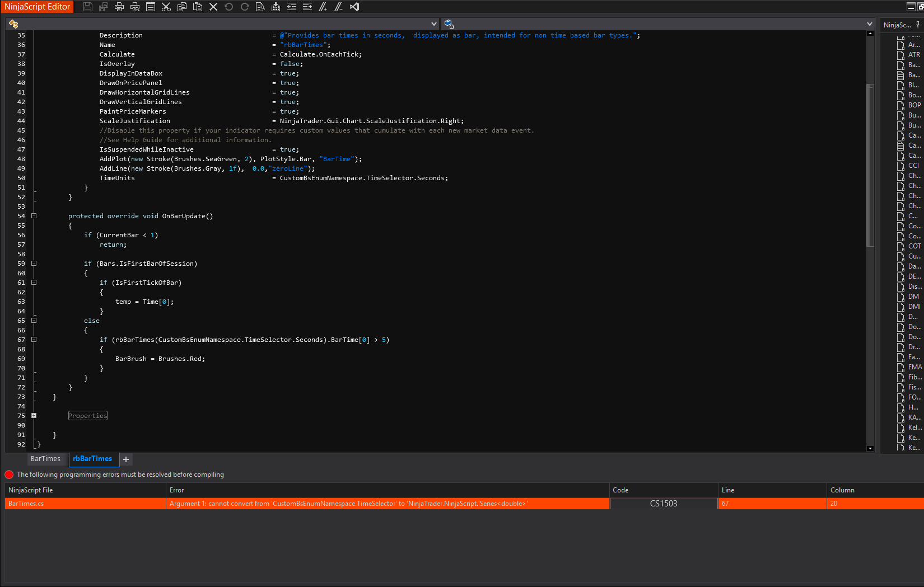Image resolution: width=924 pixels, height=587 pixels.
Task: Click the CS1503 error code link
Action: point(664,504)
